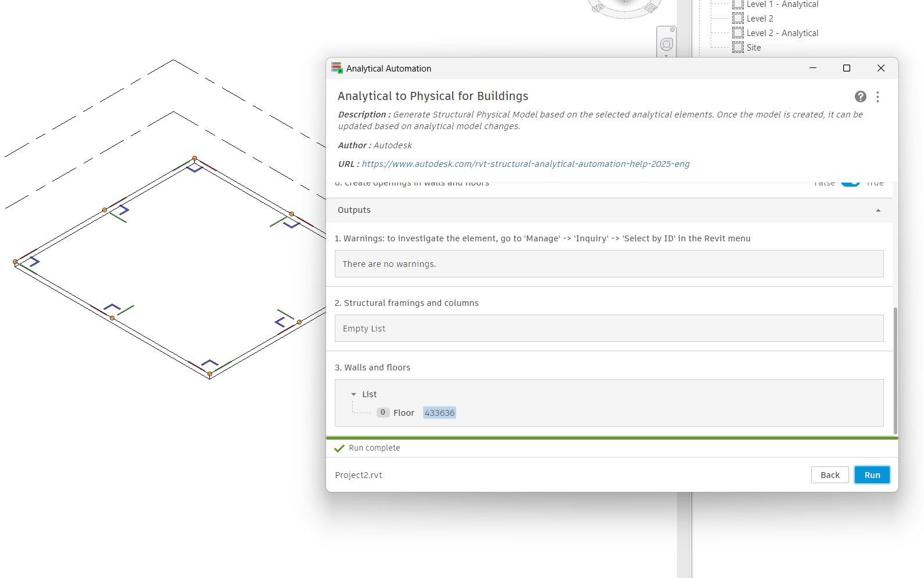Click the 'Run complete' status text
Image resolution: width=924 pixels, height=578 pixels.
click(374, 448)
